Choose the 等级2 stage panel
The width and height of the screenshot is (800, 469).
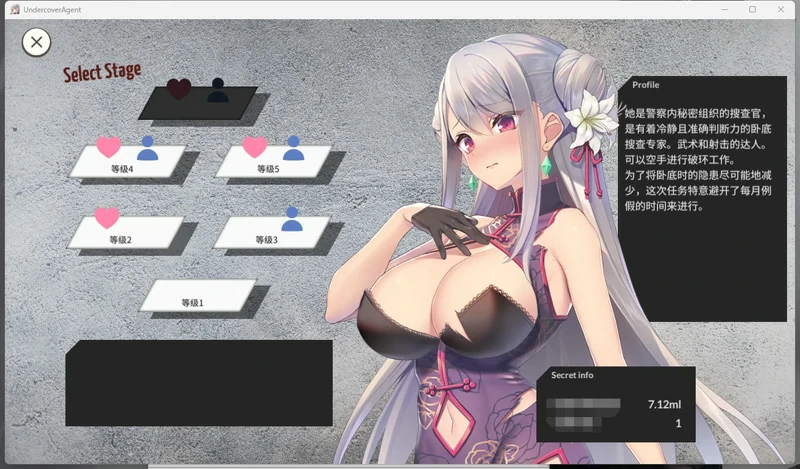coord(125,234)
